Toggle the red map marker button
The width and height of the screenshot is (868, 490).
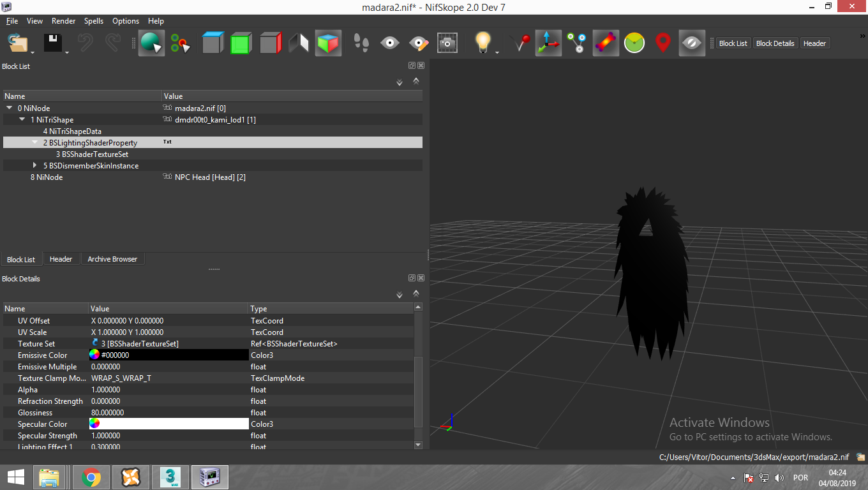click(663, 43)
